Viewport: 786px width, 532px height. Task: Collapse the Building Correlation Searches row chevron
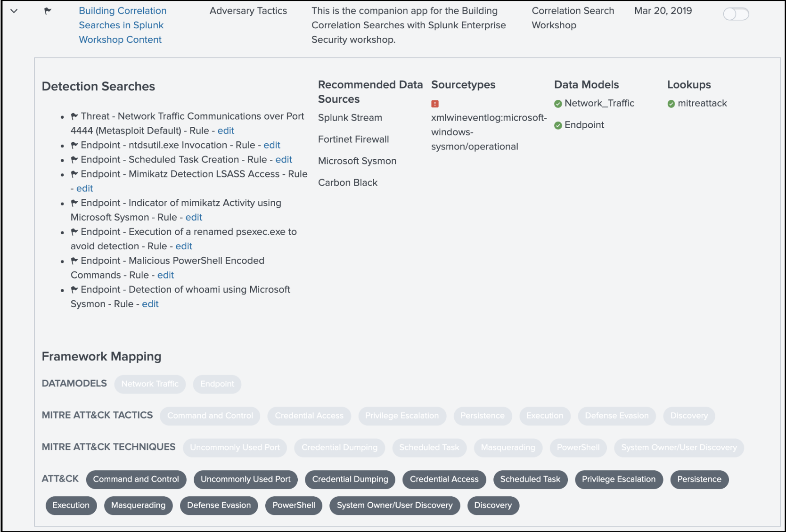[14, 11]
